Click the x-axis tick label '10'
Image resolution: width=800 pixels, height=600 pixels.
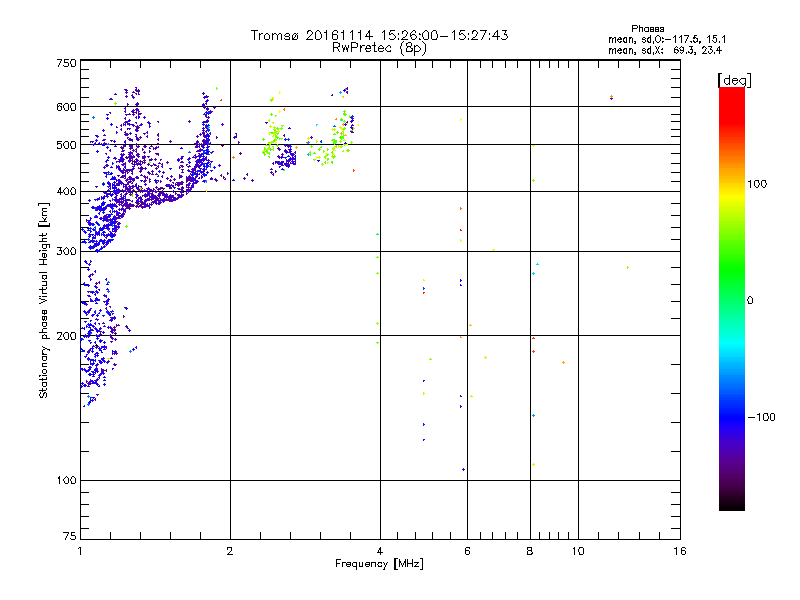tap(578, 551)
